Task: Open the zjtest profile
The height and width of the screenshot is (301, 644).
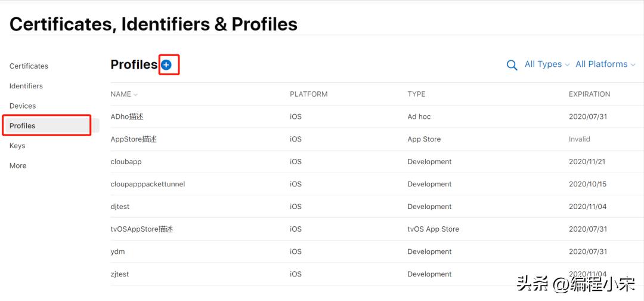Action: pyautogui.click(x=120, y=274)
